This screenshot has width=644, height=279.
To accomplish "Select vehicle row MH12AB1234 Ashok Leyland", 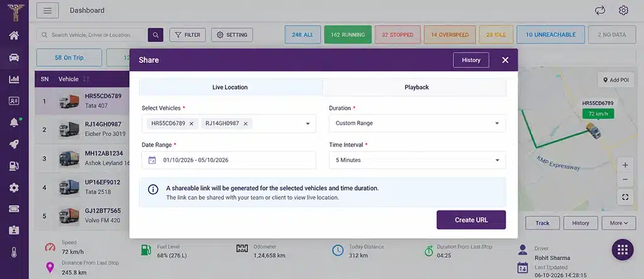I will 82,158.
